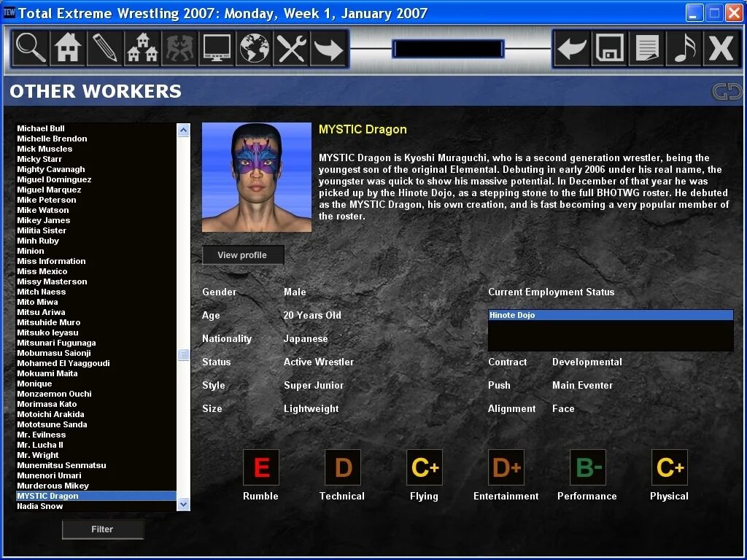Image resolution: width=747 pixels, height=560 pixels.
Task: Click the large X exit icon
Action: [721, 48]
